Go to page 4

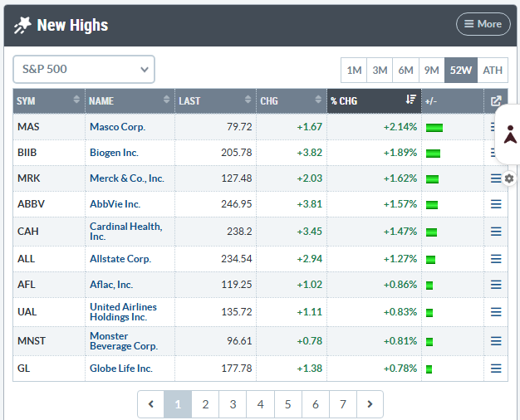(x=260, y=404)
